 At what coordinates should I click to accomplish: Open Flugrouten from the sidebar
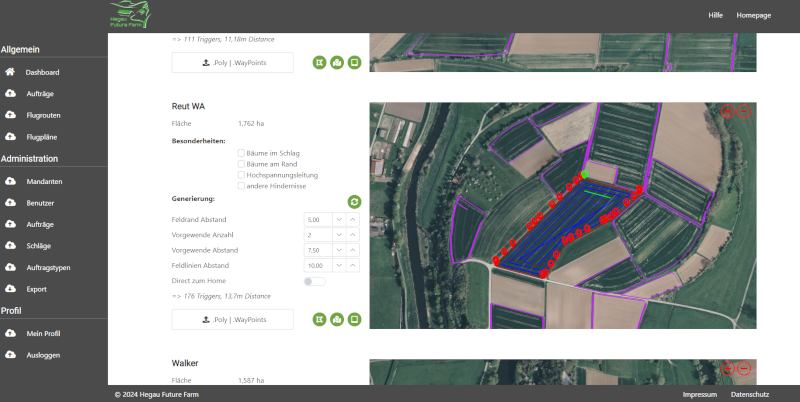tap(43, 115)
